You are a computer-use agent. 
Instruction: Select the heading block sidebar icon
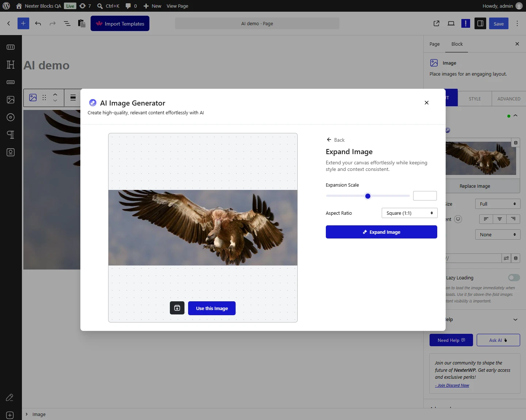pyautogui.click(x=11, y=65)
